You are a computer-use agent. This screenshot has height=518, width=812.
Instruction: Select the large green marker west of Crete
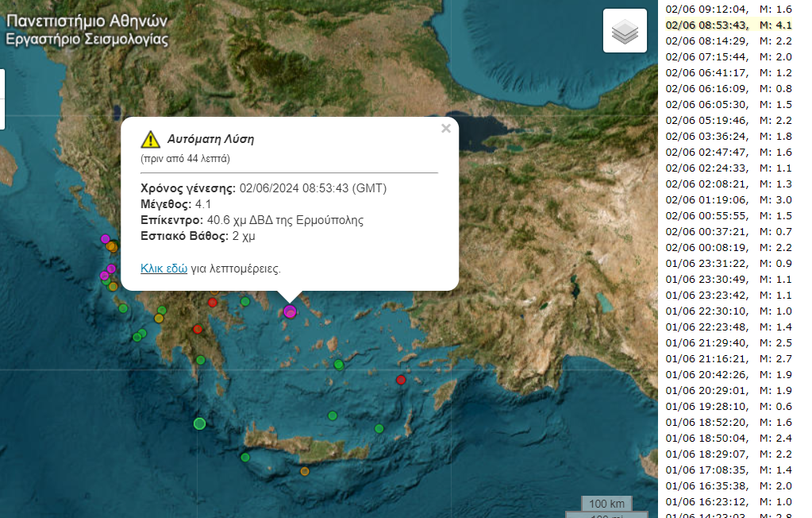coord(198,423)
